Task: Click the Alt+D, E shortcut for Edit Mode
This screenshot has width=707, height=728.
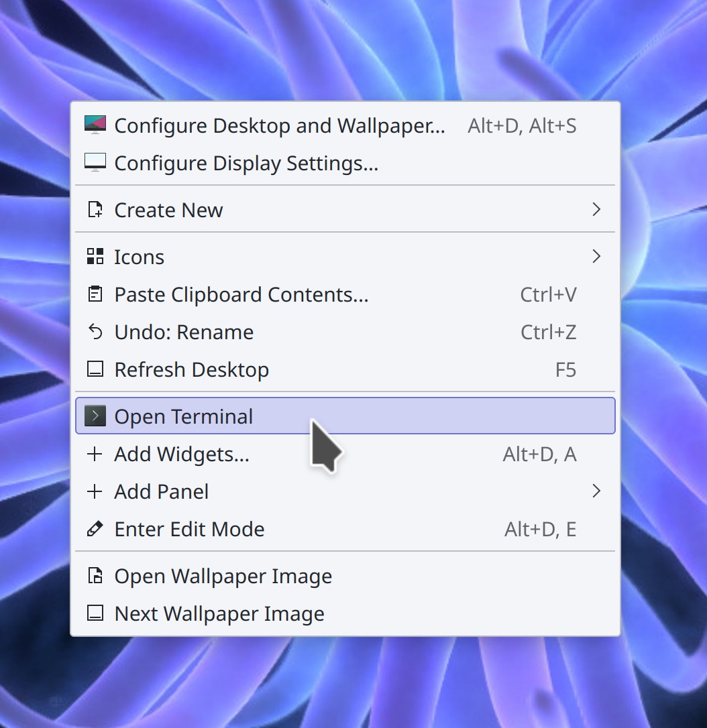Action: tap(540, 529)
